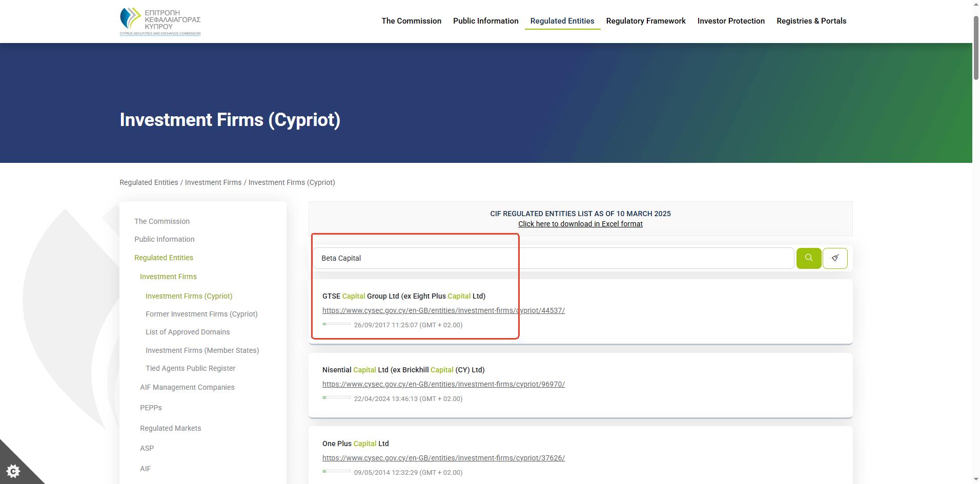Image resolution: width=980 pixels, height=484 pixels.
Task: Click Investment Firms breadcrumb link
Action: (213, 182)
